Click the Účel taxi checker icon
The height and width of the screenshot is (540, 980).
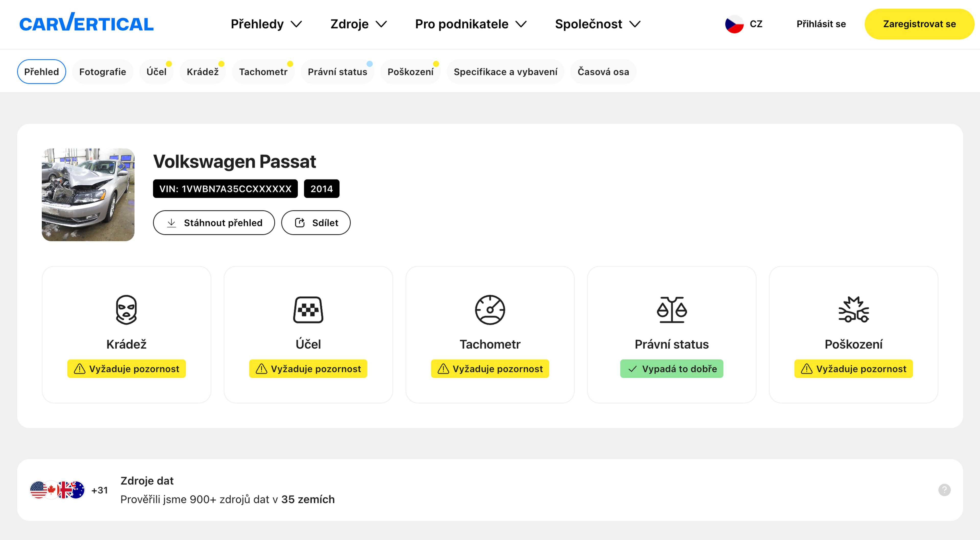308,309
